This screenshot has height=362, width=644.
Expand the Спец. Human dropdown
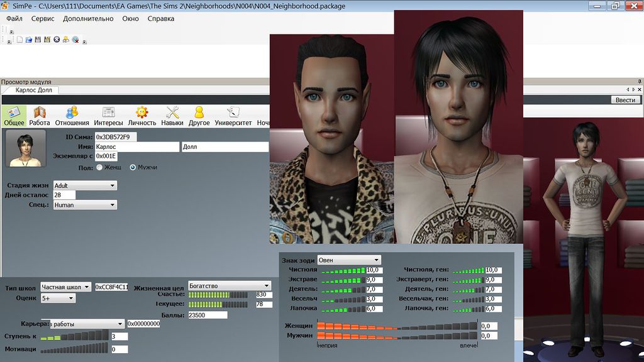(x=112, y=205)
